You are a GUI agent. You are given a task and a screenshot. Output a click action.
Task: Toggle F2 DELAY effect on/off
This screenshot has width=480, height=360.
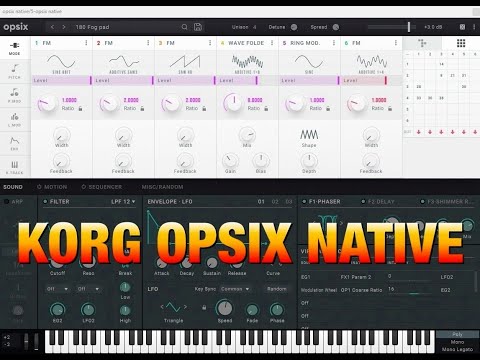363,202
